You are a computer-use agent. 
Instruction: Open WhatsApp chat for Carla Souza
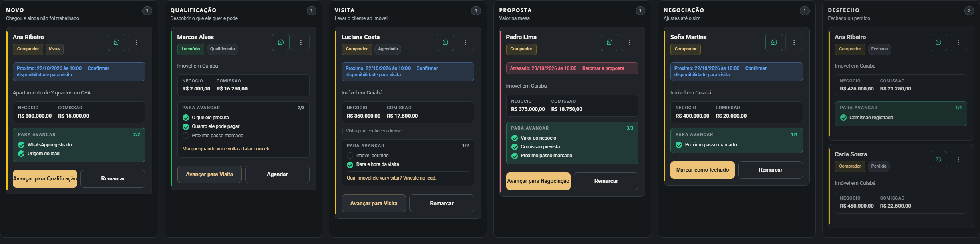[x=938, y=160]
